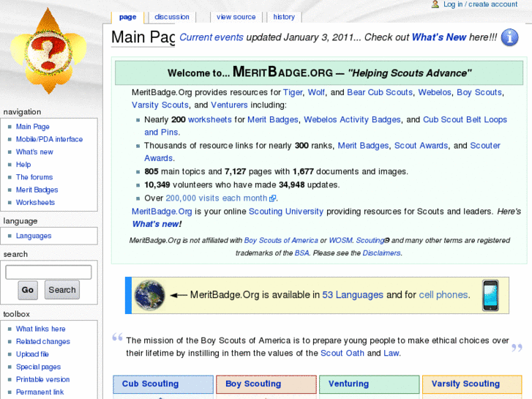
Task: Open the Current events link
Action: click(211, 37)
